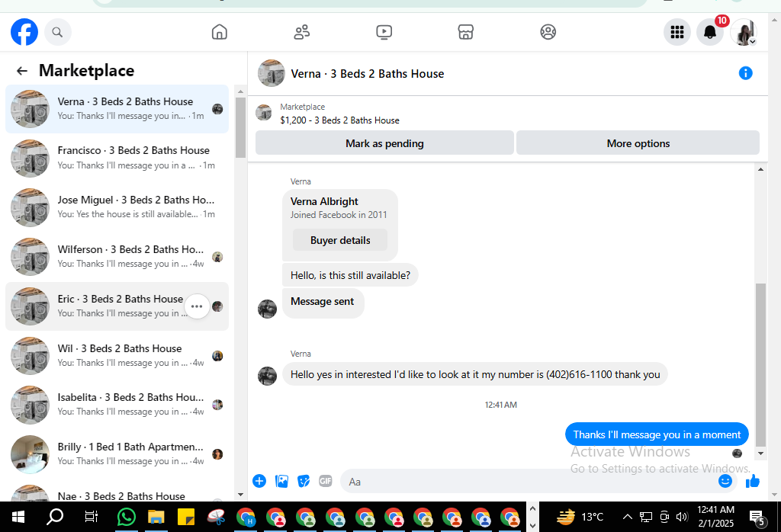
Task: Click the Thanks I'll message you bubble
Action: [x=657, y=434]
